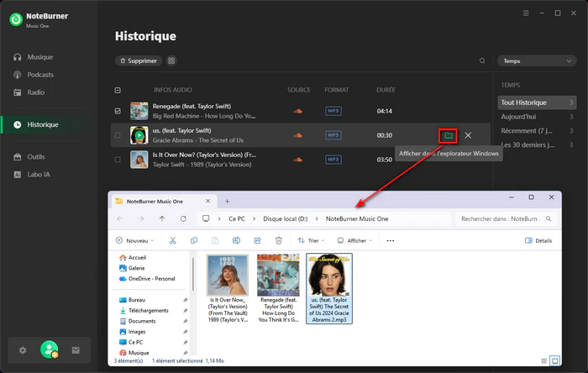
Task: Open the Temps dropdown
Action: click(536, 61)
